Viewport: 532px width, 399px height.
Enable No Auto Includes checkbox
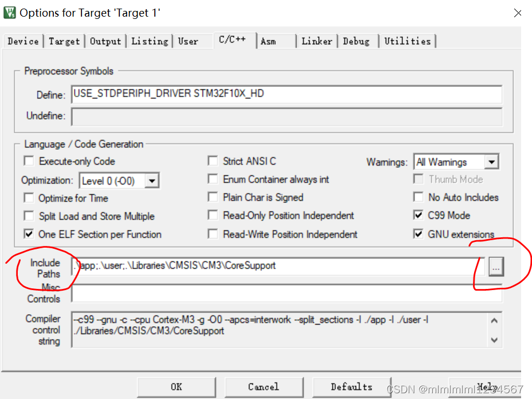pos(418,197)
